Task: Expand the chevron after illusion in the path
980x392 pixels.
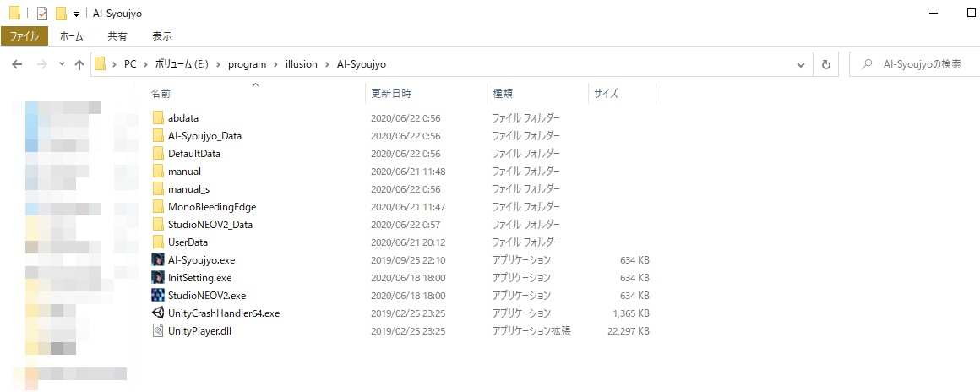Action: [x=327, y=63]
